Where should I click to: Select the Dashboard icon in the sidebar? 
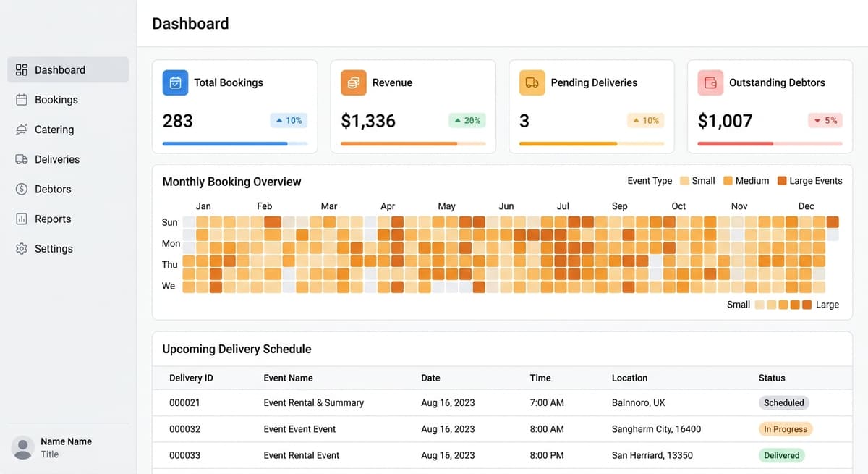coord(21,69)
